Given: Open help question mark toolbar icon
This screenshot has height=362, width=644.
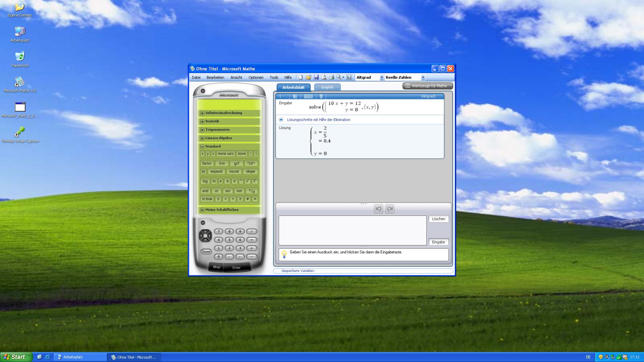Looking at the screenshot, I should click(x=349, y=77).
